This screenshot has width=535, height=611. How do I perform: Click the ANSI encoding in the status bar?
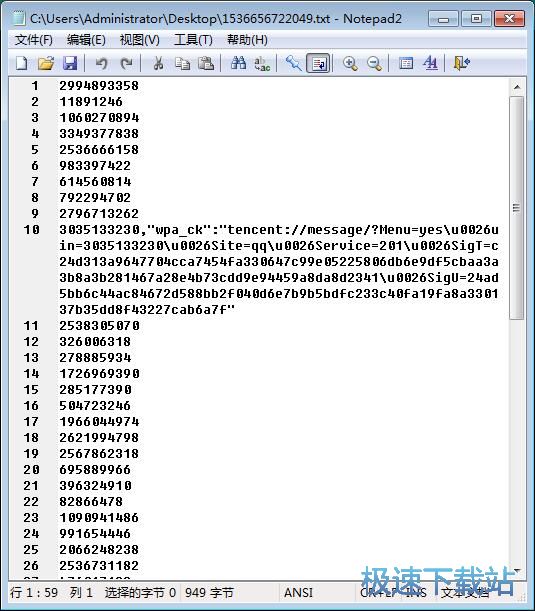[298, 593]
